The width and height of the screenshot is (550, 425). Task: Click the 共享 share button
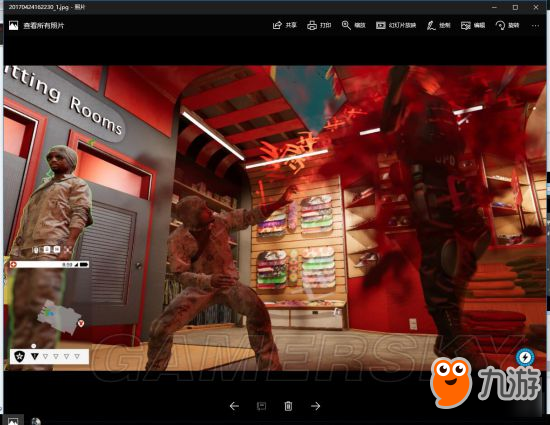coord(284,25)
